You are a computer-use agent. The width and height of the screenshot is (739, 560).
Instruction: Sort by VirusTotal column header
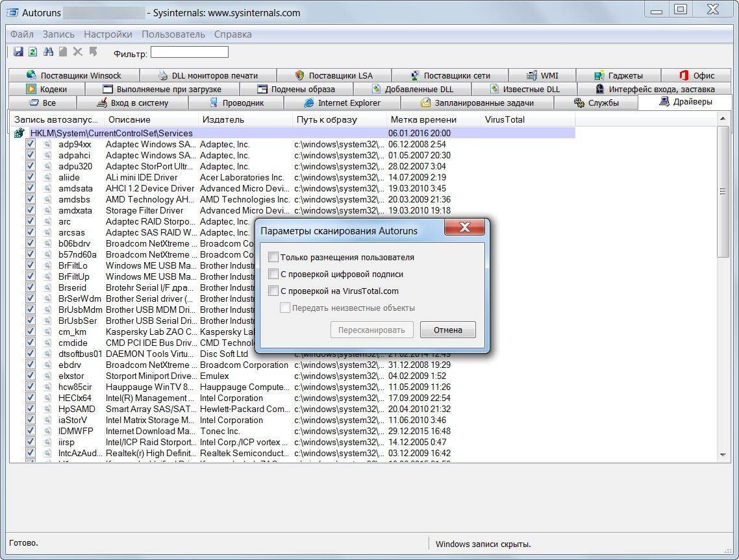tap(528, 119)
